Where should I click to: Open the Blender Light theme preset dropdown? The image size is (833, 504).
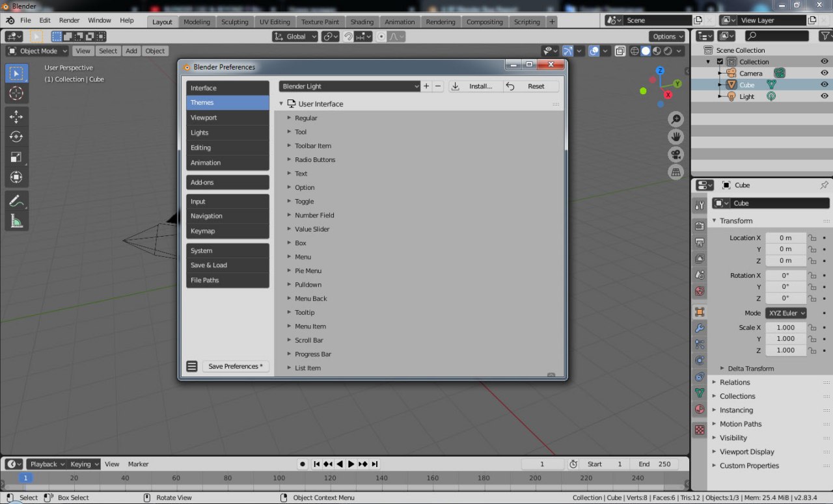(349, 86)
